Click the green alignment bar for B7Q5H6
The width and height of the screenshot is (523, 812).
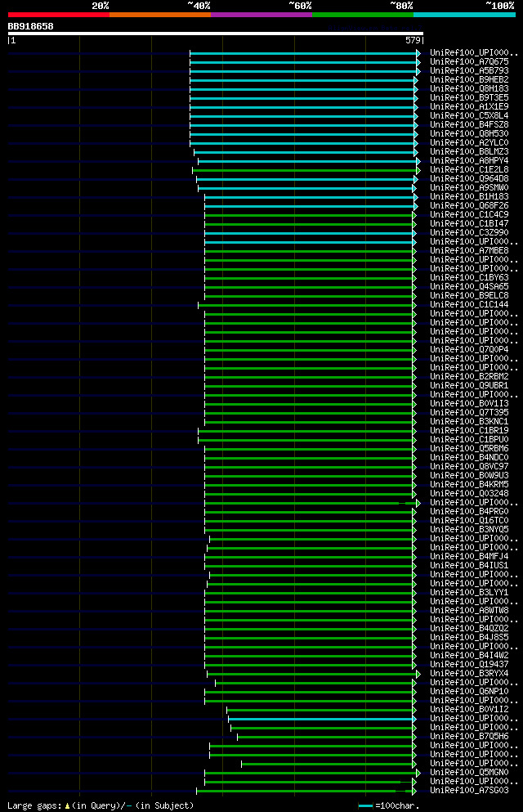pos(325,737)
